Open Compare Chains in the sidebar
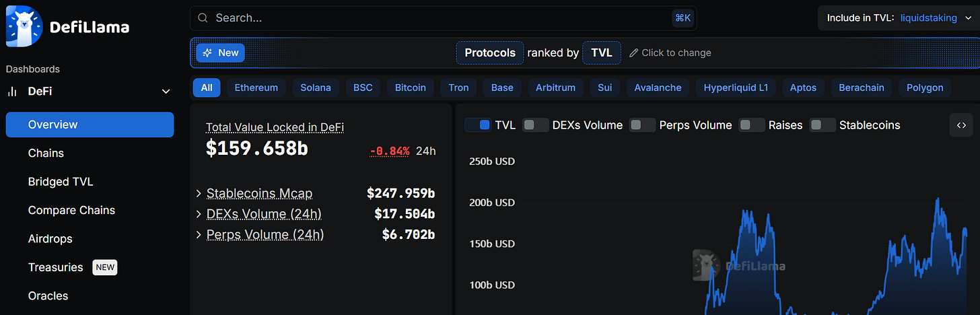The image size is (980, 315). click(x=71, y=210)
